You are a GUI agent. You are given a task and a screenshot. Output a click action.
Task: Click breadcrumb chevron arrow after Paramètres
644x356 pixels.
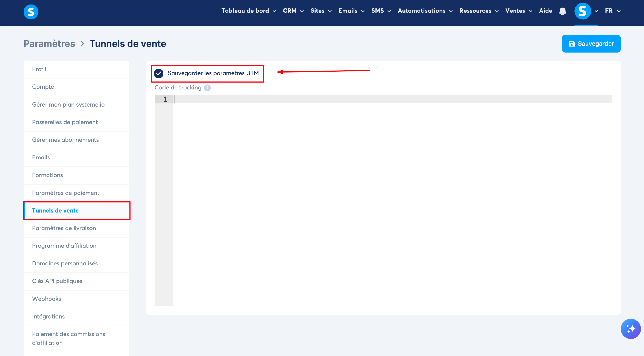pos(82,44)
